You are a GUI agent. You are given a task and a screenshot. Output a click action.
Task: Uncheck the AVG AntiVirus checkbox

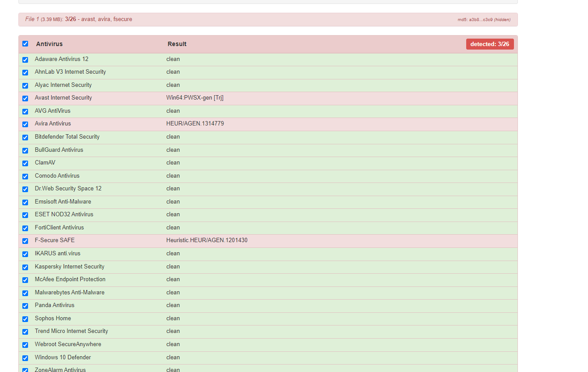tap(25, 111)
